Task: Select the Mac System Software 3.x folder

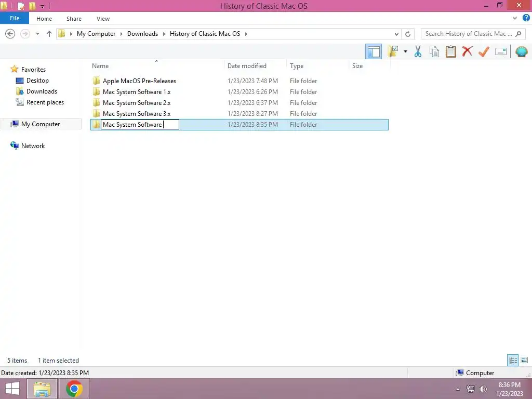Action: point(137,113)
